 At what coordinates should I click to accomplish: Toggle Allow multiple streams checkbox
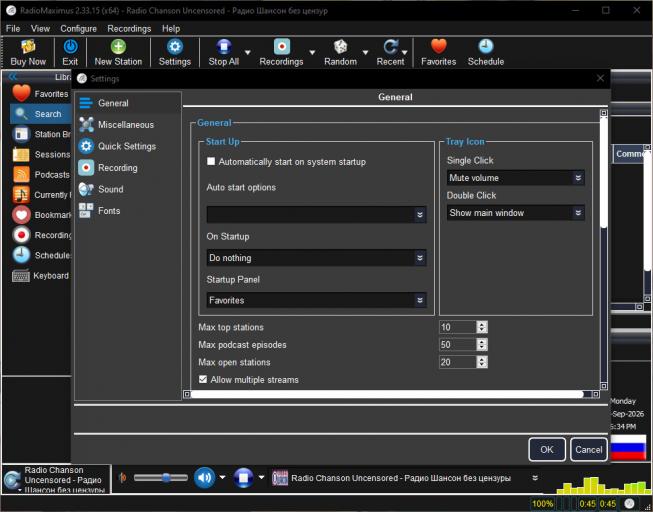click(x=203, y=379)
